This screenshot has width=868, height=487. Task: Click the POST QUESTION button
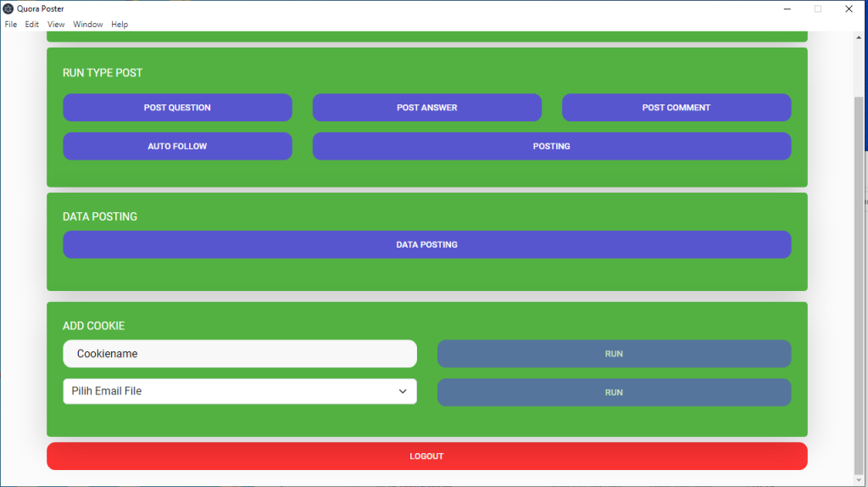[177, 108]
